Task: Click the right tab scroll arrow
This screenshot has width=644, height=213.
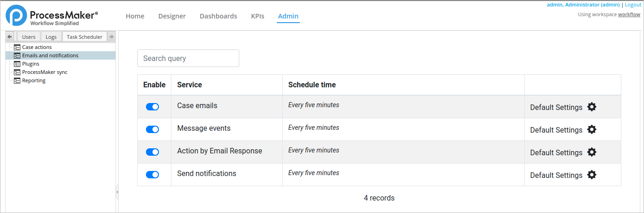Action: [111, 37]
